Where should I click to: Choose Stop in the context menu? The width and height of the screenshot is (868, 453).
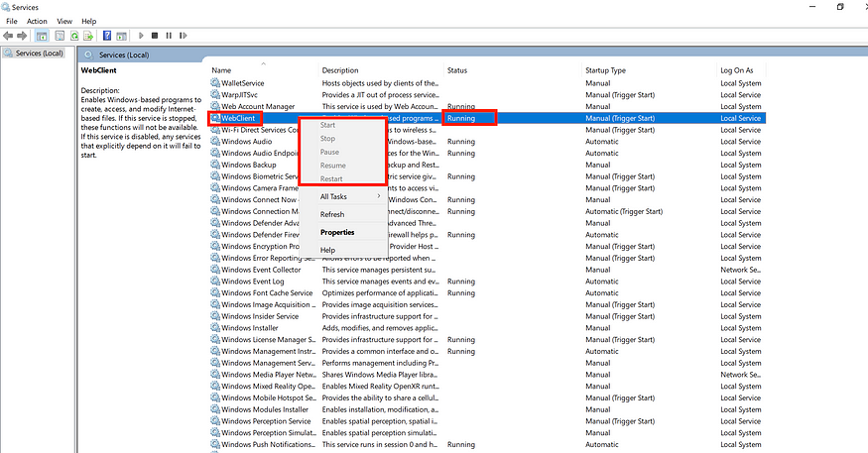click(x=327, y=138)
